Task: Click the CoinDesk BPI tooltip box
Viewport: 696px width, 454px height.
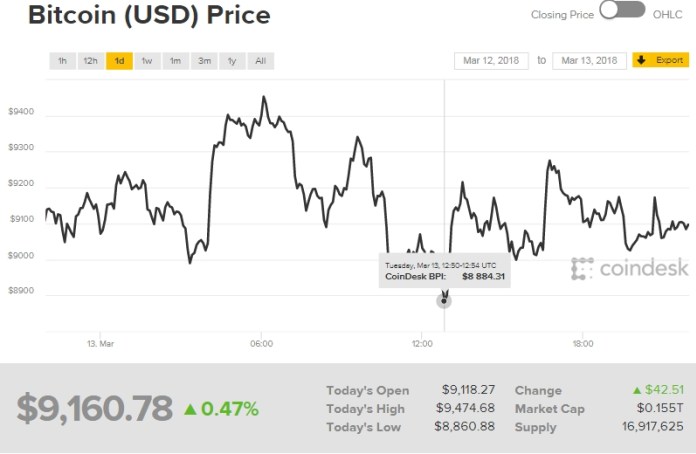Action: 444,270
